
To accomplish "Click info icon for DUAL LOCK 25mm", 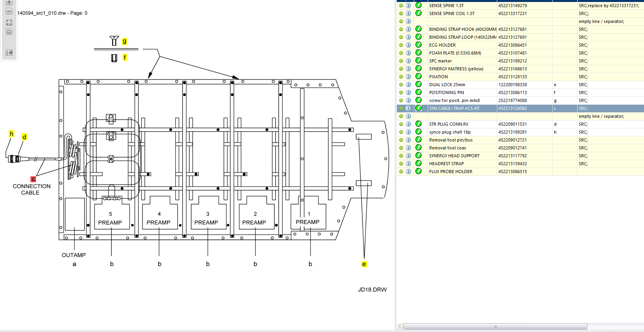I will (408, 85).
